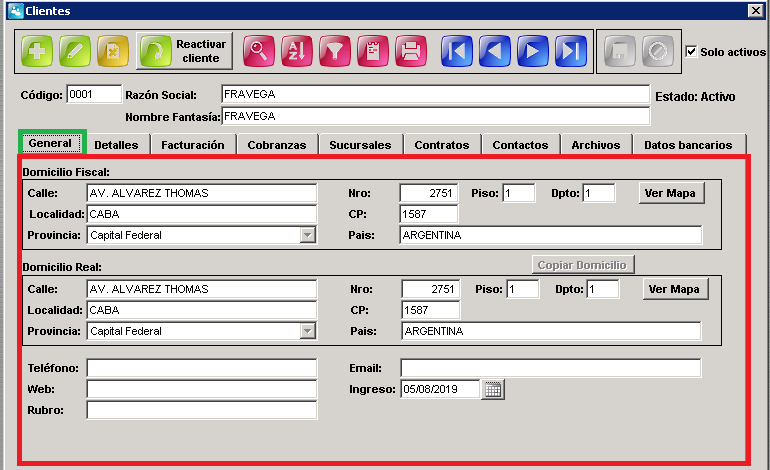Viewport: 770px width, 470px height.
Task: Click Domicilio Fiscal Dpto field
Action: point(599,193)
